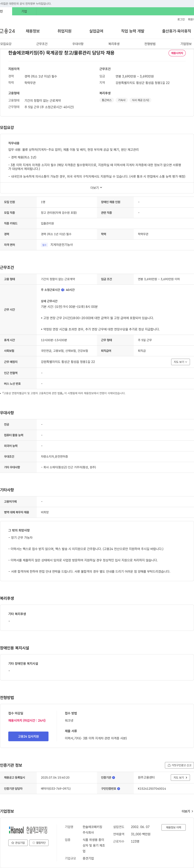This screenshot has width=194, height=868.
Task: Open the 채용정보 menu
Action: pos(33,31)
